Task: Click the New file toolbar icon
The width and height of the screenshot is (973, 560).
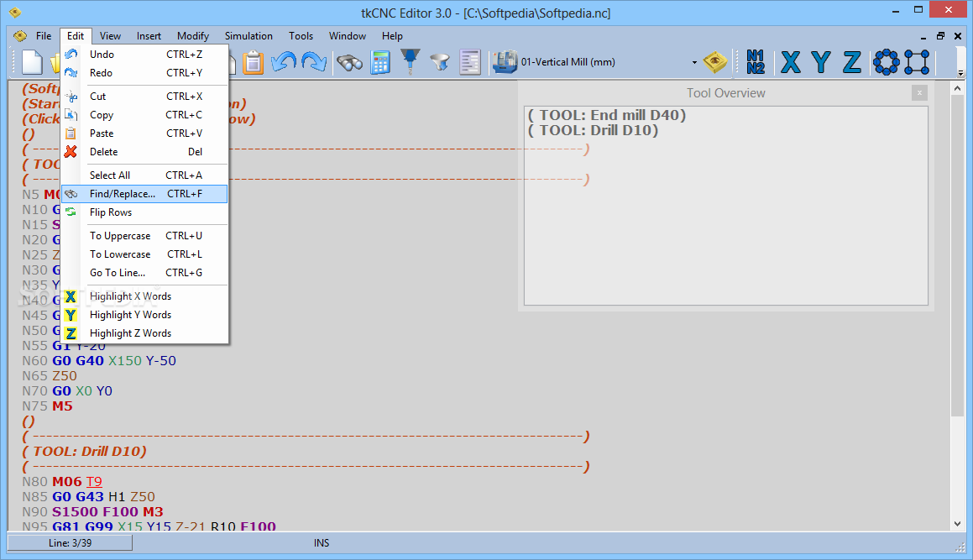Action: 32,62
